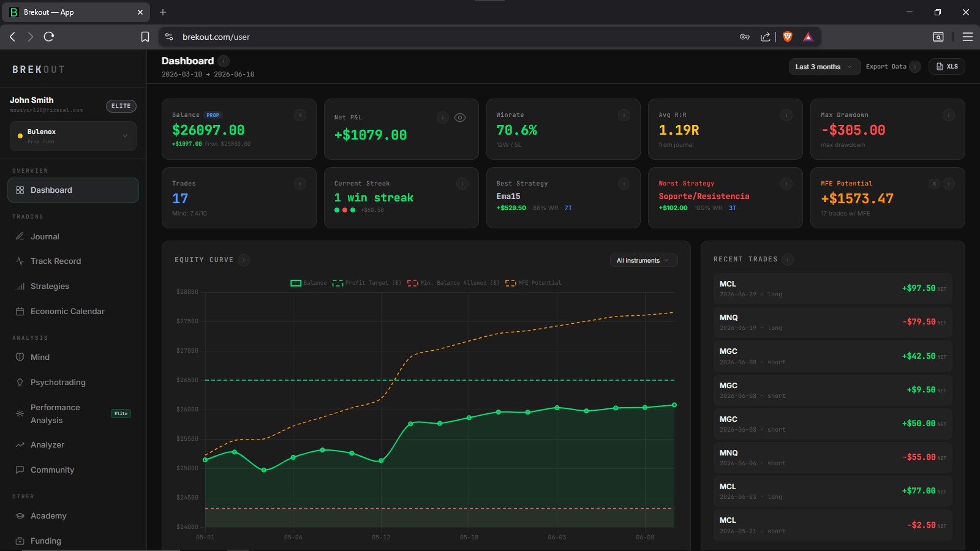Open Dashboard in the sidebar
Screen dimensions: 980x551
click(x=73, y=190)
